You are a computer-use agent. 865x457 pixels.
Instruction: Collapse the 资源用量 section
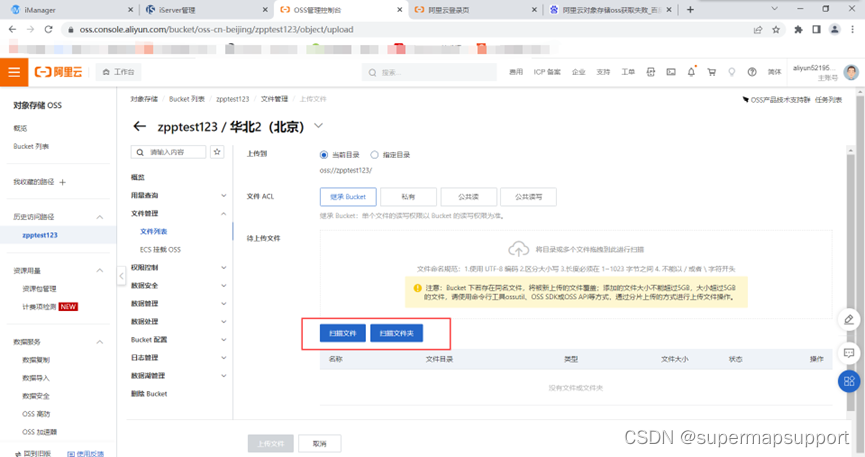(x=100, y=270)
